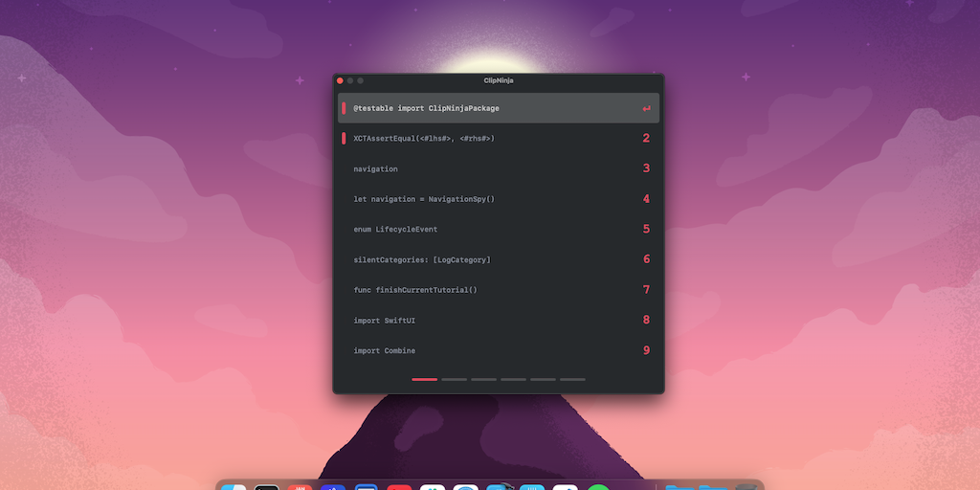Select the clip '@testable import ClipNinjaPackage'
Viewport: 980px width, 490px height.
point(498,108)
